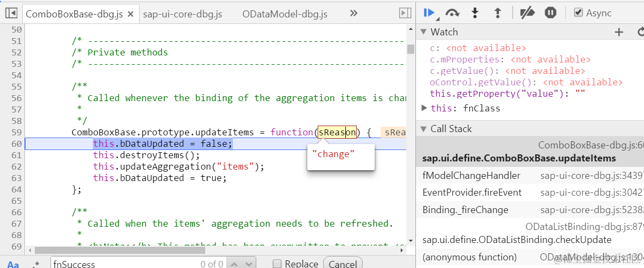Select the this.getProperty("value") watch expression
Image resolution: width=644 pixels, height=268 pixels.
tap(507, 94)
